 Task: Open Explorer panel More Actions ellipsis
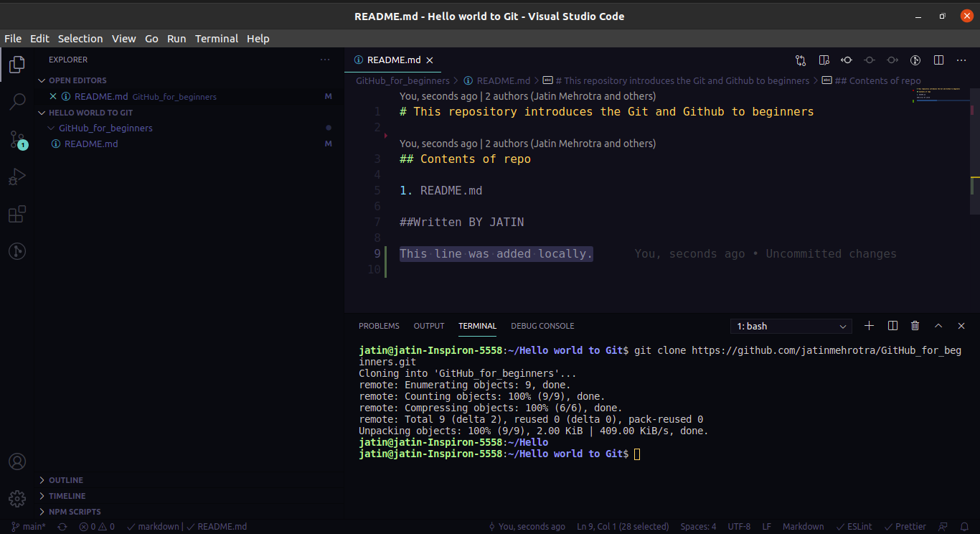325,60
